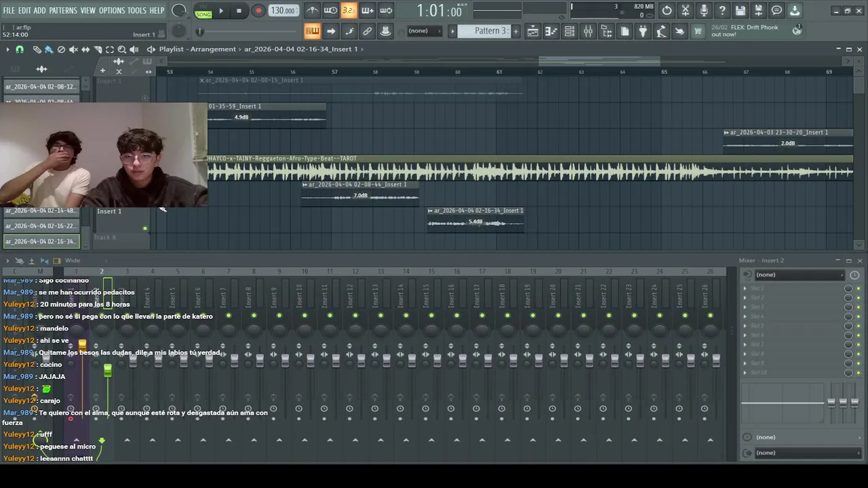The height and width of the screenshot is (488, 868).
Task: Open the HELP menu
Action: 157,11
